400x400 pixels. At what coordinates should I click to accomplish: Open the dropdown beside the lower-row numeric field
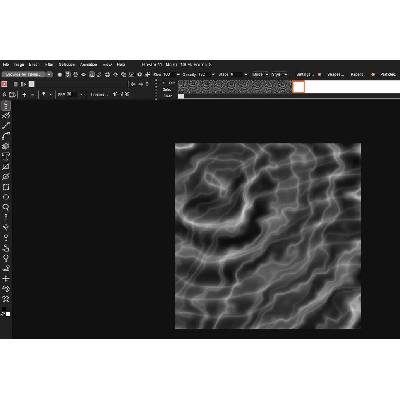[x=82, y=95]
